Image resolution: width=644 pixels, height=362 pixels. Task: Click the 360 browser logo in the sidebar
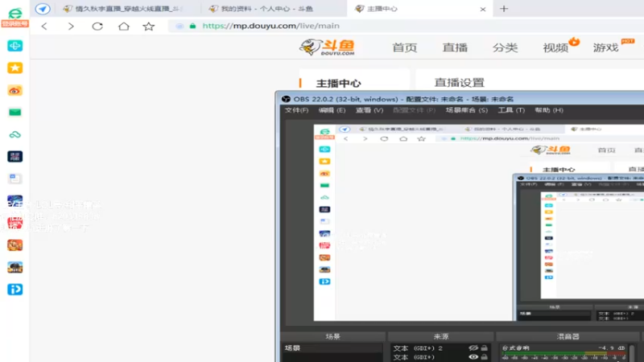[14, 13]
